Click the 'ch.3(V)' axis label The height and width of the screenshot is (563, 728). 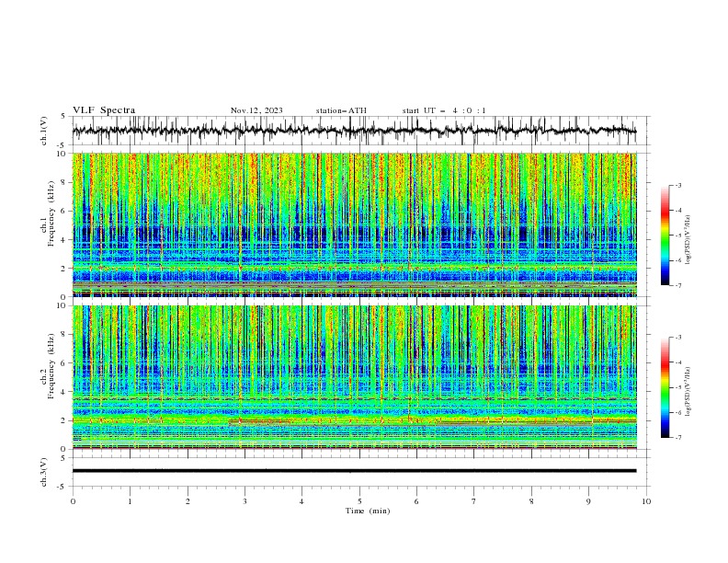pyautogui.click(x=44, y=472)
